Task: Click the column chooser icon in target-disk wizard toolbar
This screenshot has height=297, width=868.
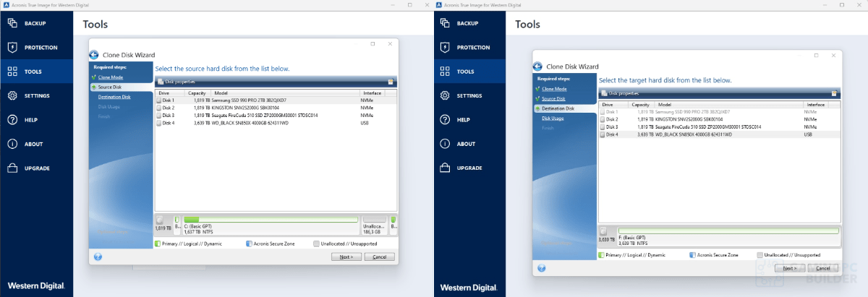Action: pos(835,93)
